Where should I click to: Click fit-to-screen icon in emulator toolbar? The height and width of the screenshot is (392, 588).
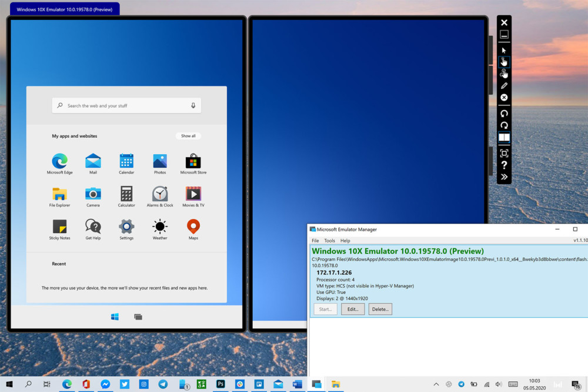coord(504,153)
